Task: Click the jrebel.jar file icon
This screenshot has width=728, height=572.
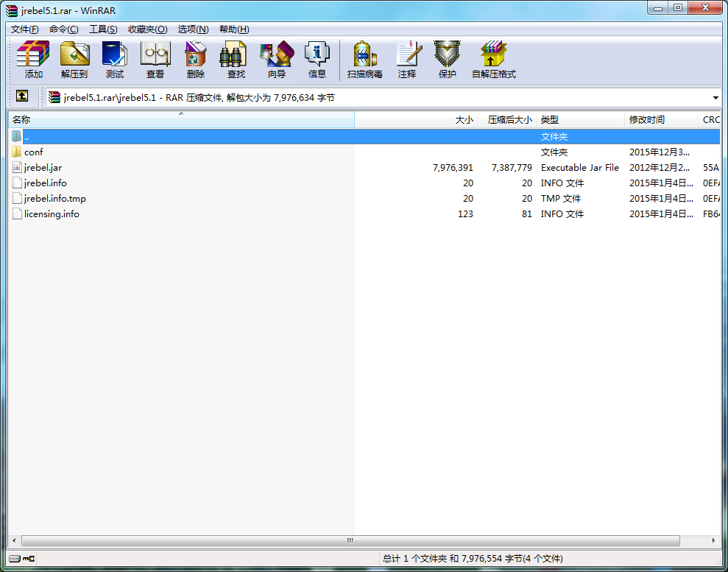Action: point(17,167)
